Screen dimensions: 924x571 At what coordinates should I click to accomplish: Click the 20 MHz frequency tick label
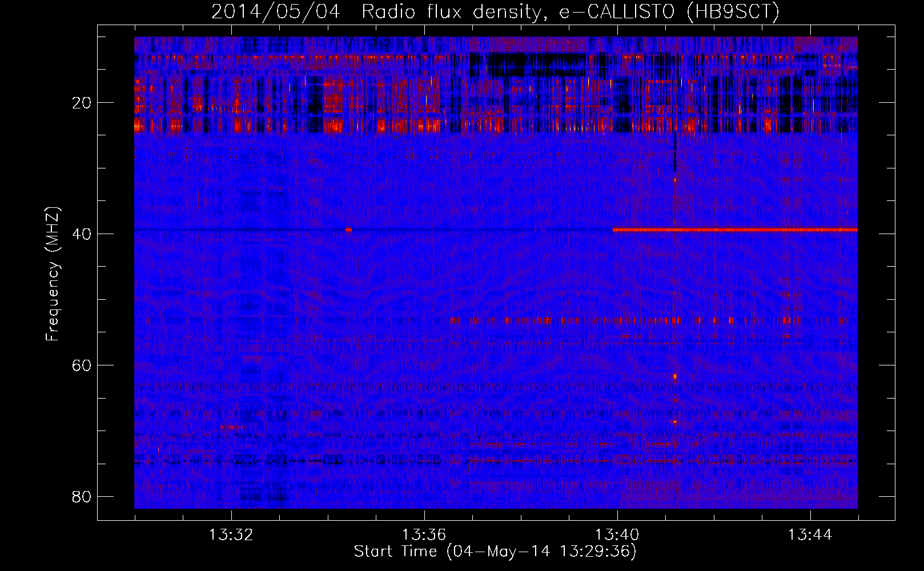click(82, 103)
